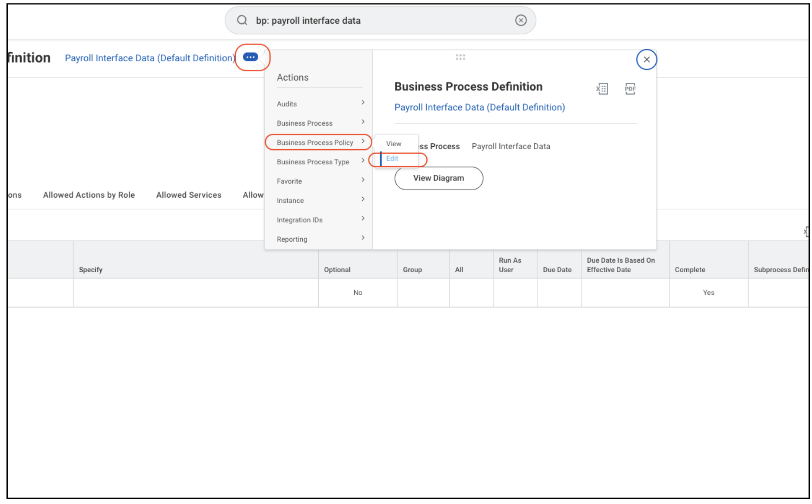Export definition as PDF icon
812x504 pixels.
point(630,89)
